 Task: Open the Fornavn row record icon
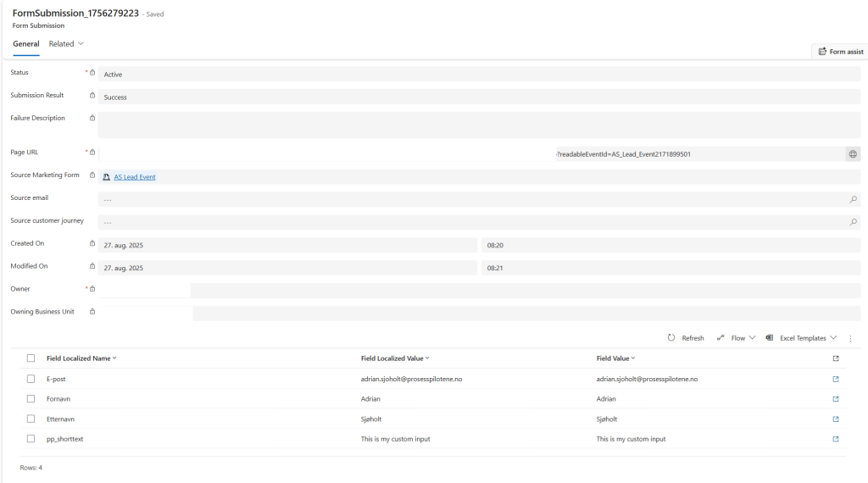click(836, 399)
